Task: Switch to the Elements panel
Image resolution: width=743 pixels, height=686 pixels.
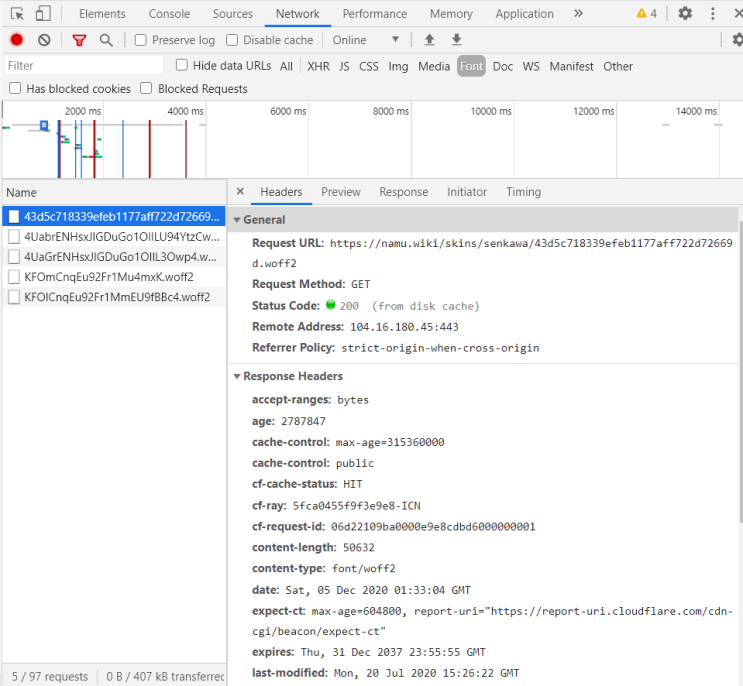Action: (x=102, y=14)
